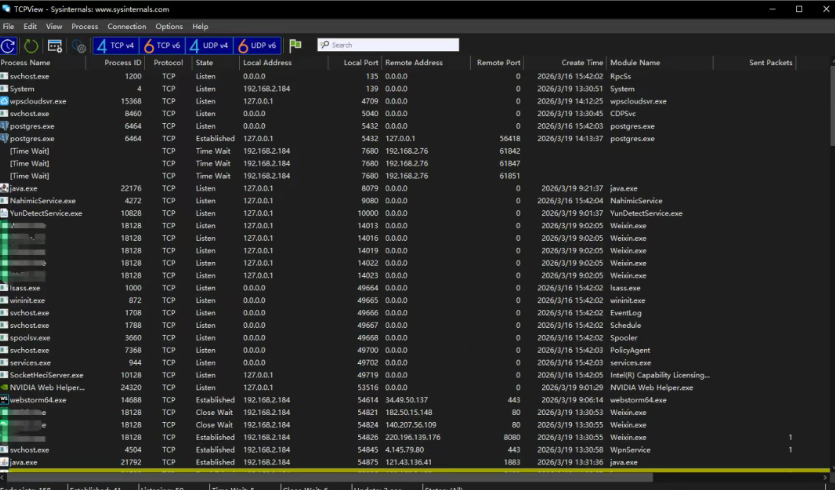This screenshot has height=490, width=835.
Task: Click the green auto-refresh cycle icon
Action: (32, 45)
